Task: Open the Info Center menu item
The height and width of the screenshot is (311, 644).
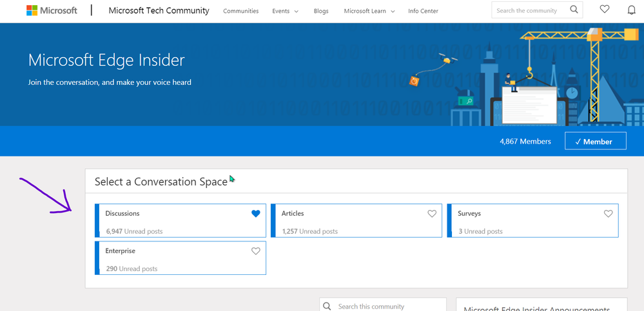Action: coord(423,11)
